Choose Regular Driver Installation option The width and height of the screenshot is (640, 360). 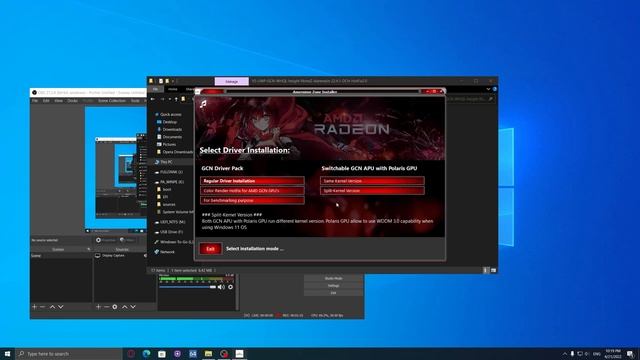click(x=252, y=181)
